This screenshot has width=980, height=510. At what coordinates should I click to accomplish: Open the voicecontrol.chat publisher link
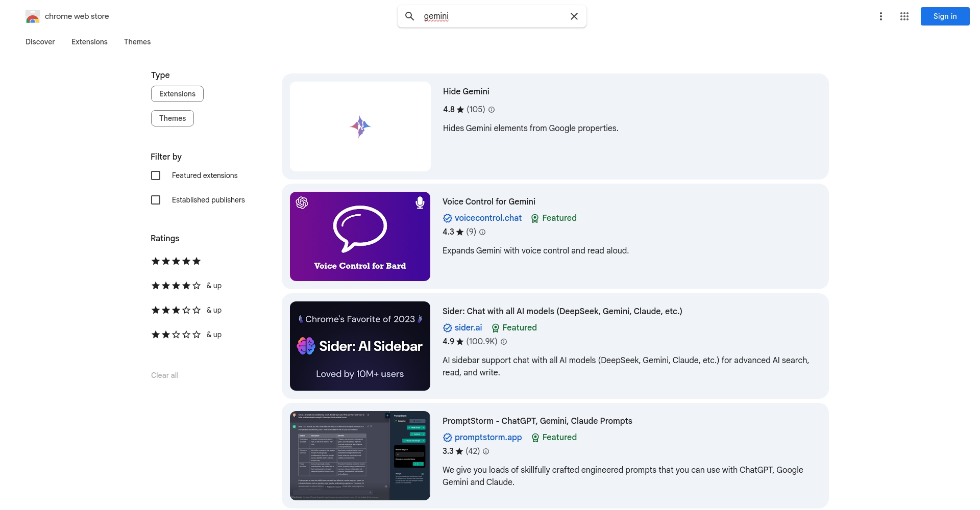click(x=488, y=218)
